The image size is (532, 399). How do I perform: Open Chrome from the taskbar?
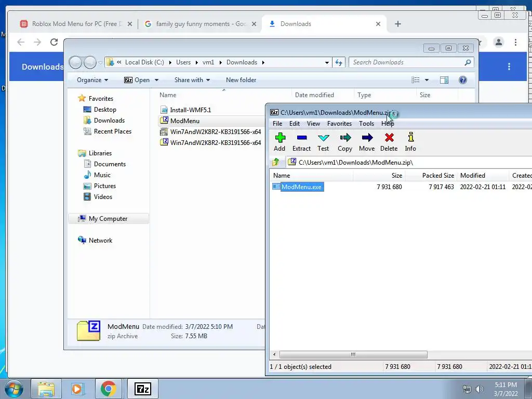point(109,389)
